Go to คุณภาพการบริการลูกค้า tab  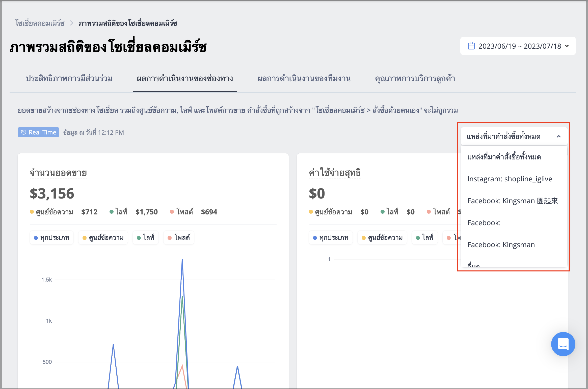click(415, 79)
